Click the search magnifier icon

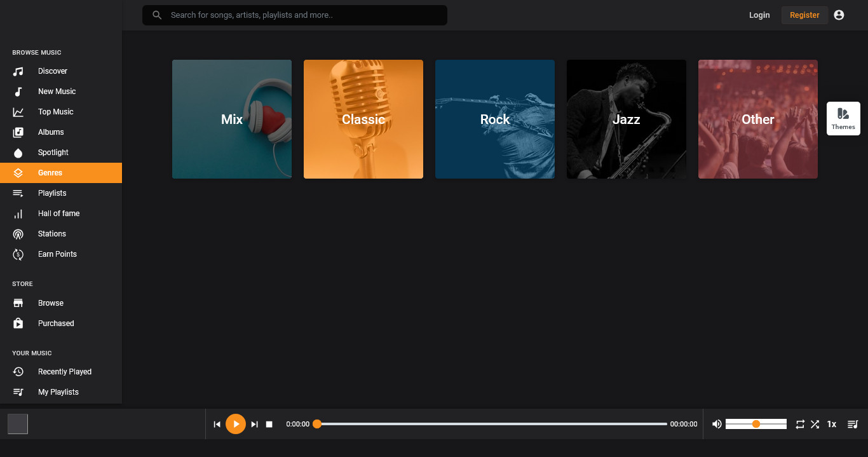coord(157,15)
